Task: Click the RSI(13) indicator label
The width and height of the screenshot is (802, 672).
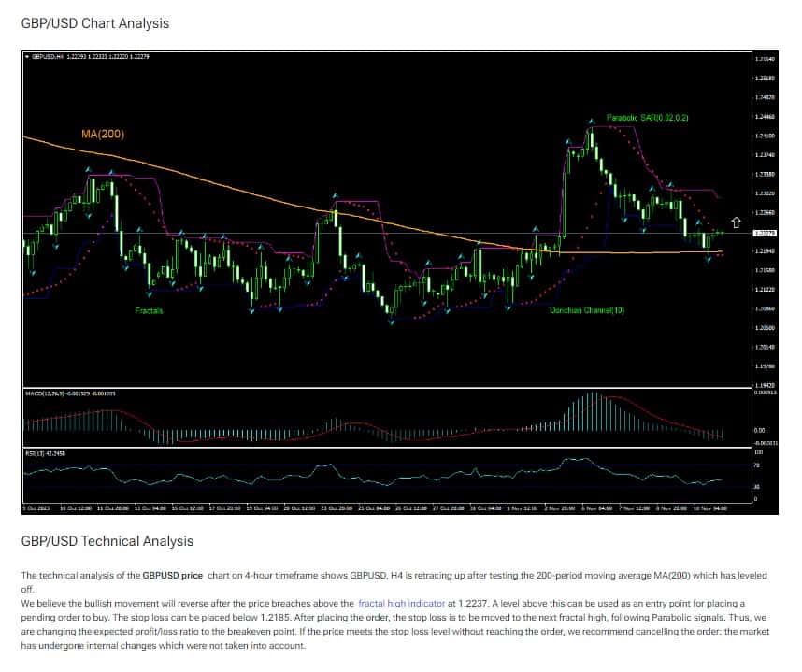Action: [45, 453]
